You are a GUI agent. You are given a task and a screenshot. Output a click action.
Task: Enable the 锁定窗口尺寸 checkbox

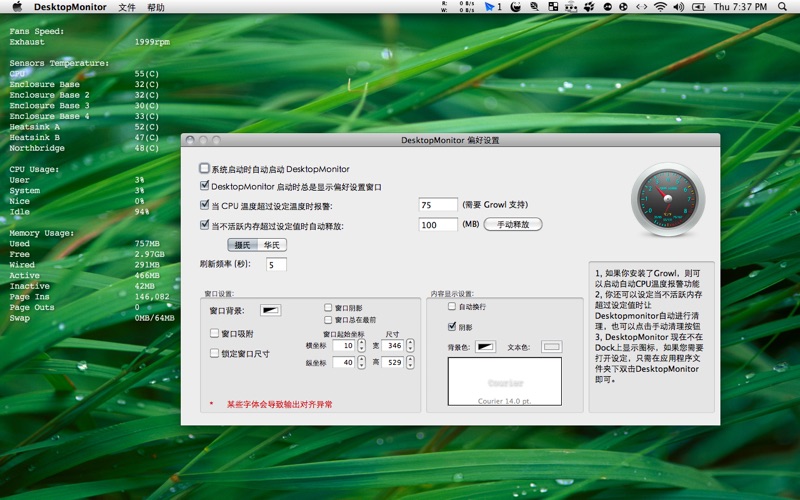(214, 353)
